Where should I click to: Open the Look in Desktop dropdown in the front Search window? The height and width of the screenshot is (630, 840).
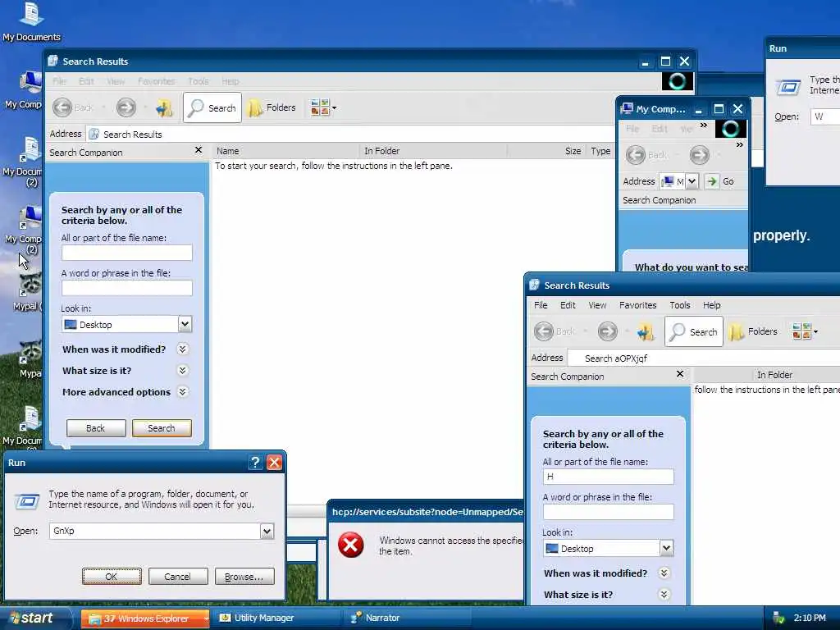[666, 548]
